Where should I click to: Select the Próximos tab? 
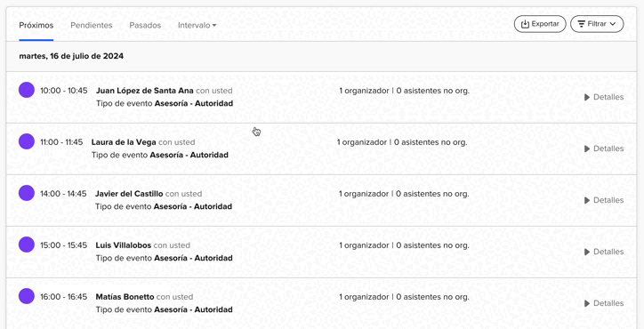(x=36, y=26)
